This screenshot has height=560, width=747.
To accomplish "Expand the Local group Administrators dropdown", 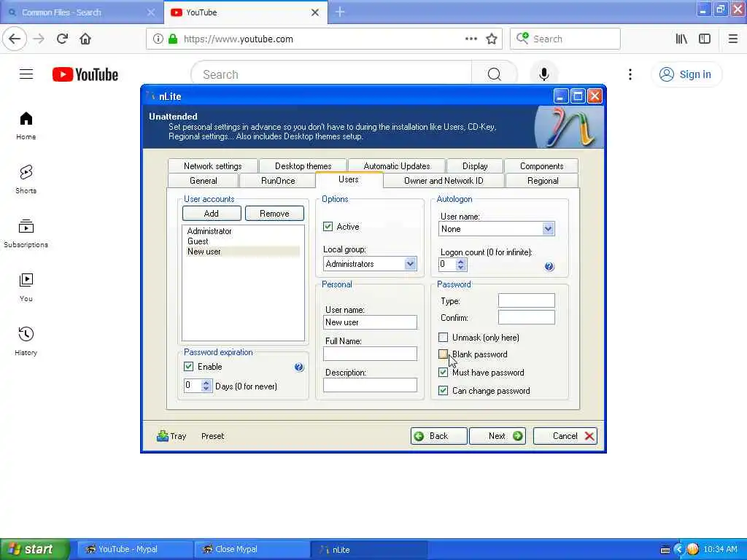I will 410,264.
